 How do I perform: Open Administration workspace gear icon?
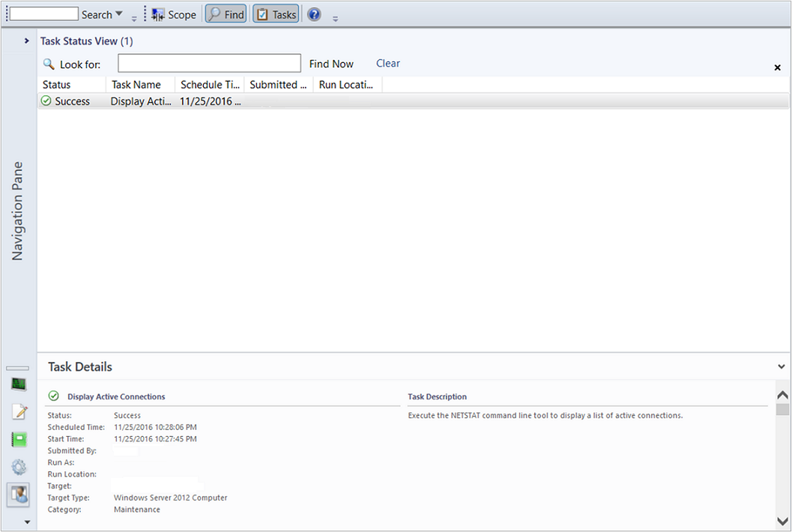click(19, 467)
